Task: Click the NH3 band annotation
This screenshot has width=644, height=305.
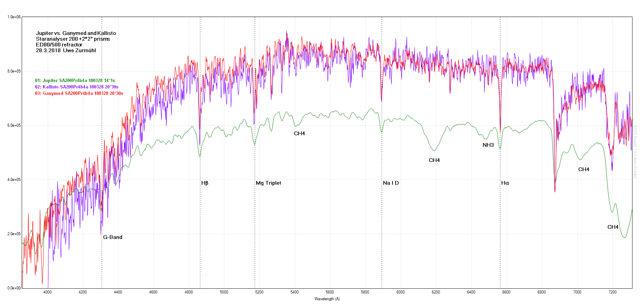Action: tap(488, 145)
